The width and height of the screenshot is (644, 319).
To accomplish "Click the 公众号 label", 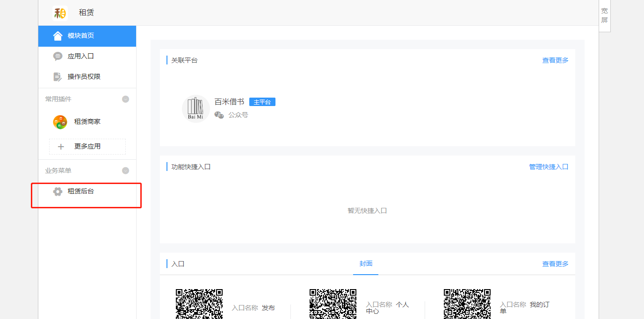I will (x=238, y=115).
